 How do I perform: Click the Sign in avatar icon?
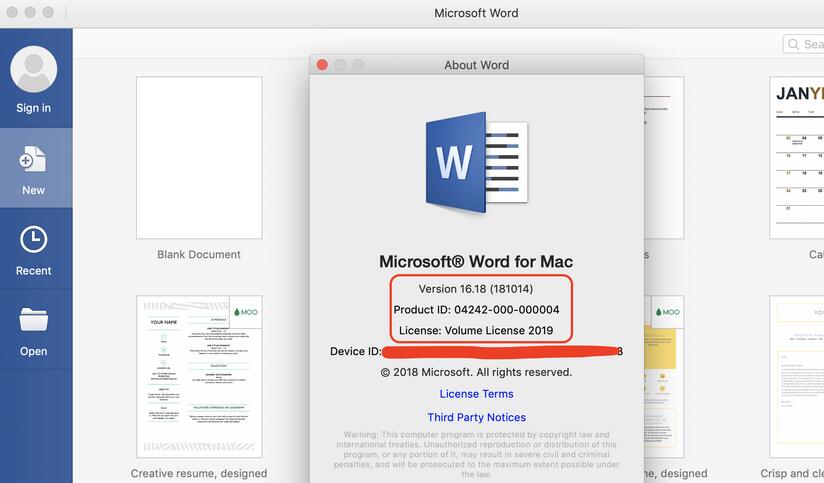pyautogui.click(x=34, y=69)
